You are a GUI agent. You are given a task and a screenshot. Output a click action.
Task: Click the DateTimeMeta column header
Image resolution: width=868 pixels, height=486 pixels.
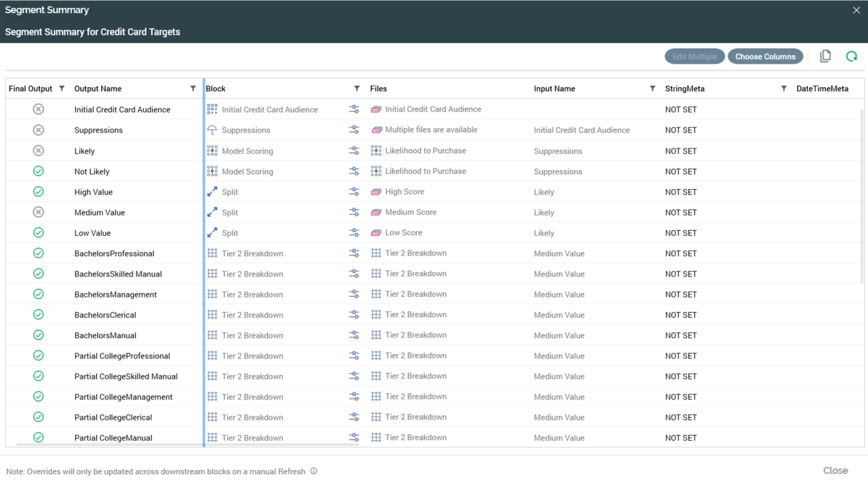[x=822, y=89]
